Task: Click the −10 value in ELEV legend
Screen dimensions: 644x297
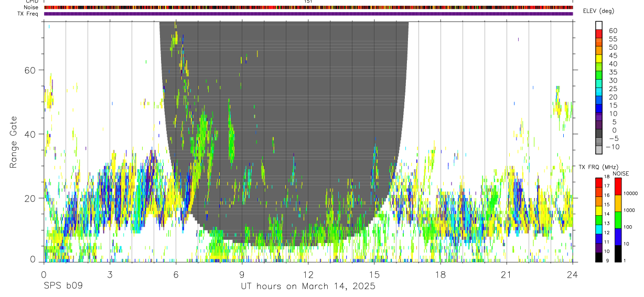Action: tap(613, 147)
